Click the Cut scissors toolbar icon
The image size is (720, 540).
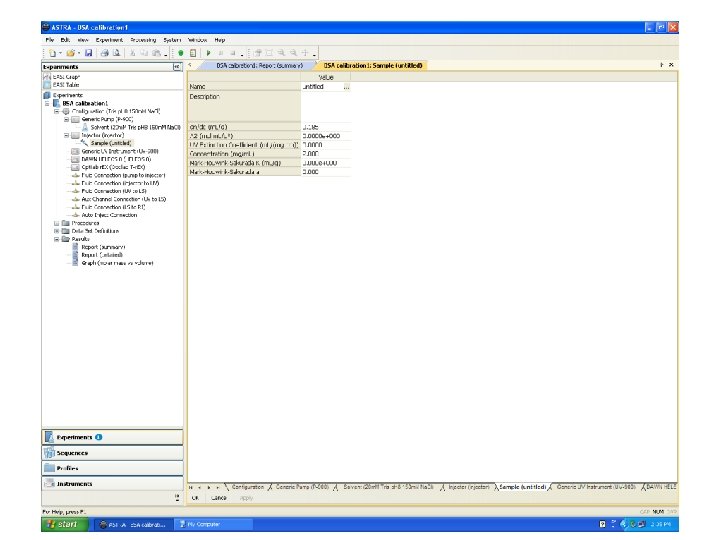(x=132, y=53)
